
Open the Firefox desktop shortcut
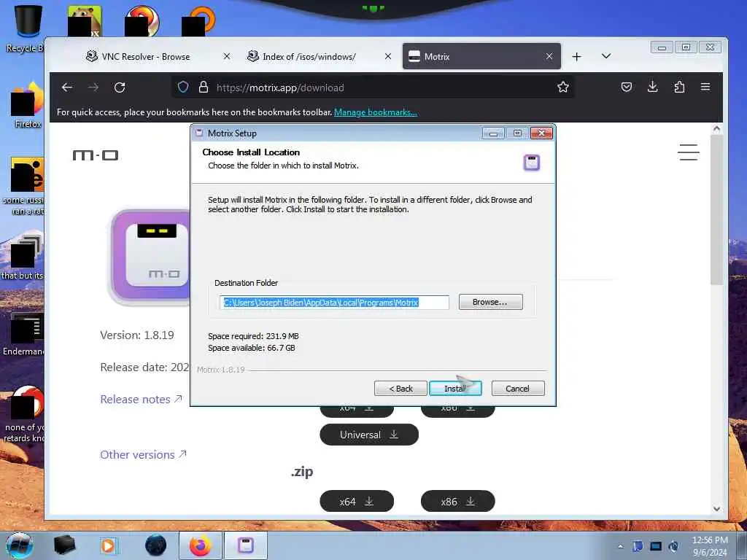coord(27,106)
